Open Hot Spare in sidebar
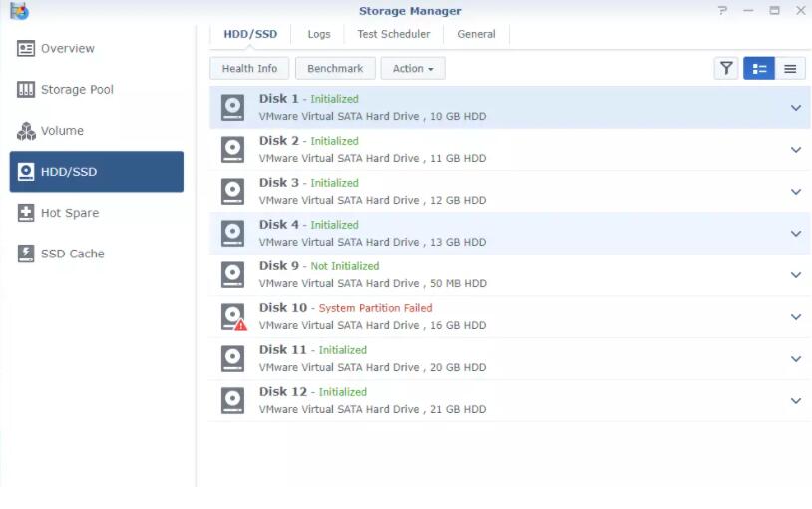 (69, 213)
